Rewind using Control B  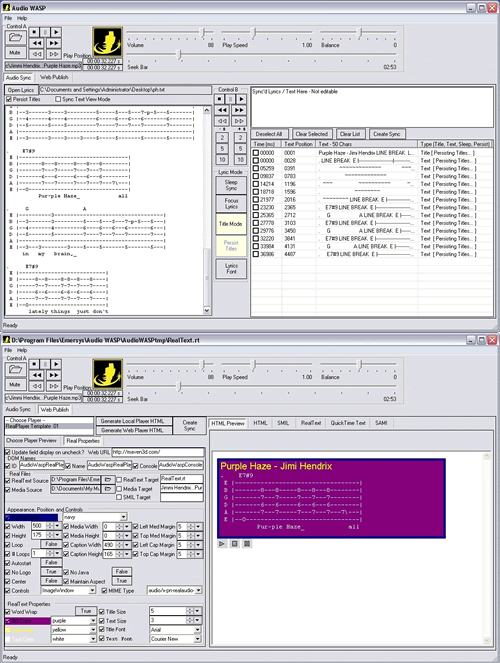pos(222,110)
